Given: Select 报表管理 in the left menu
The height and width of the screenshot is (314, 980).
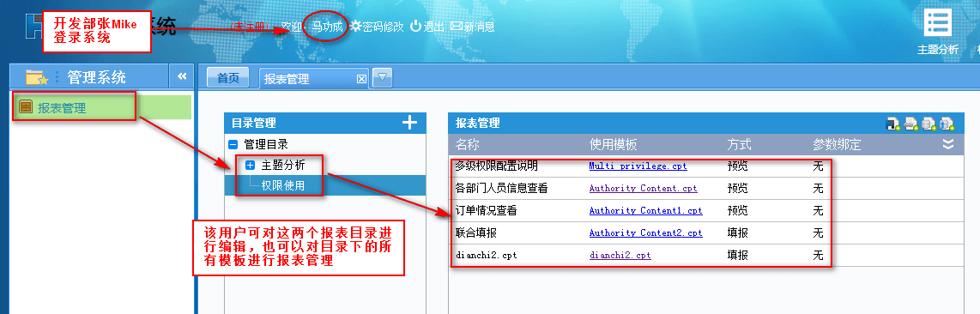Looking at the screenshot, I should pos(61,108).
